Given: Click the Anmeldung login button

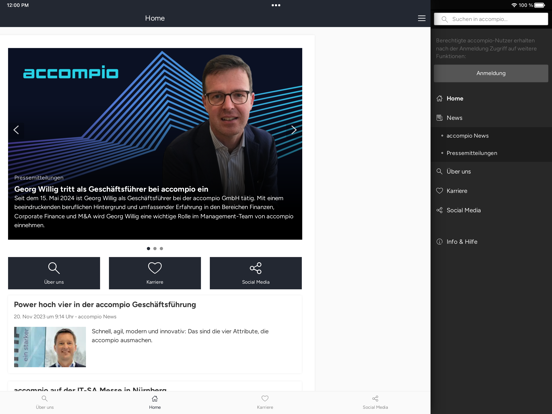Looking at the screenshot, I should coord(491,73).
